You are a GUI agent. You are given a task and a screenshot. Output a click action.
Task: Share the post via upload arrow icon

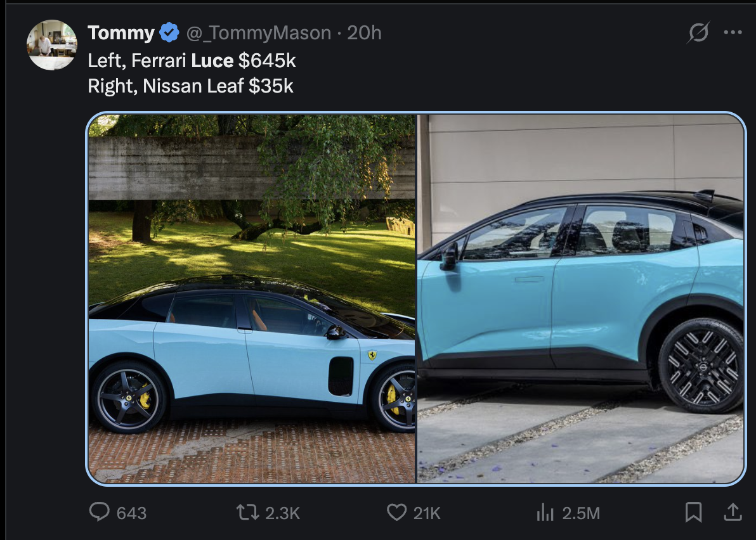tap(733, 512)
